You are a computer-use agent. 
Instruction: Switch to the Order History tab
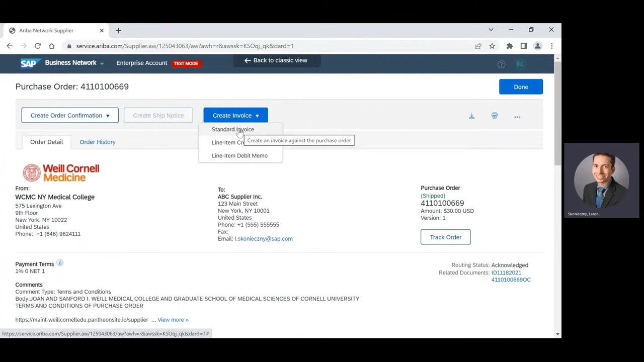coord(98,142)
